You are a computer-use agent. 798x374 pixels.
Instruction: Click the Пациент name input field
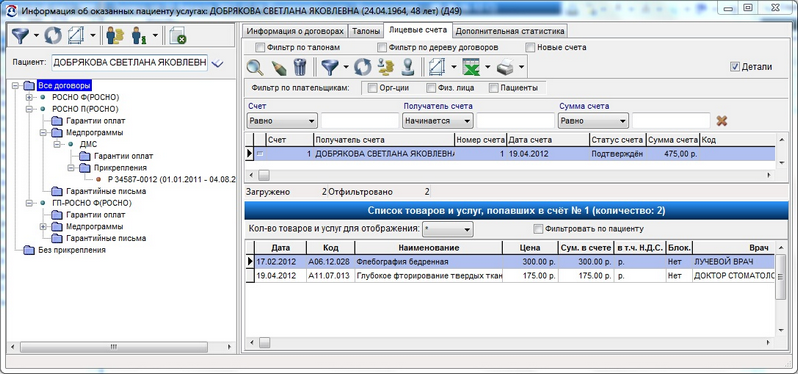[129, 63]
